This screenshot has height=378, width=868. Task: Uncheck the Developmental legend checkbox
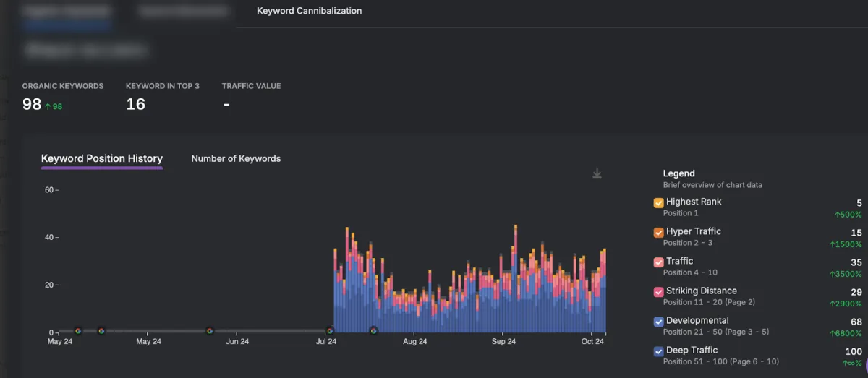pos(658,322)
